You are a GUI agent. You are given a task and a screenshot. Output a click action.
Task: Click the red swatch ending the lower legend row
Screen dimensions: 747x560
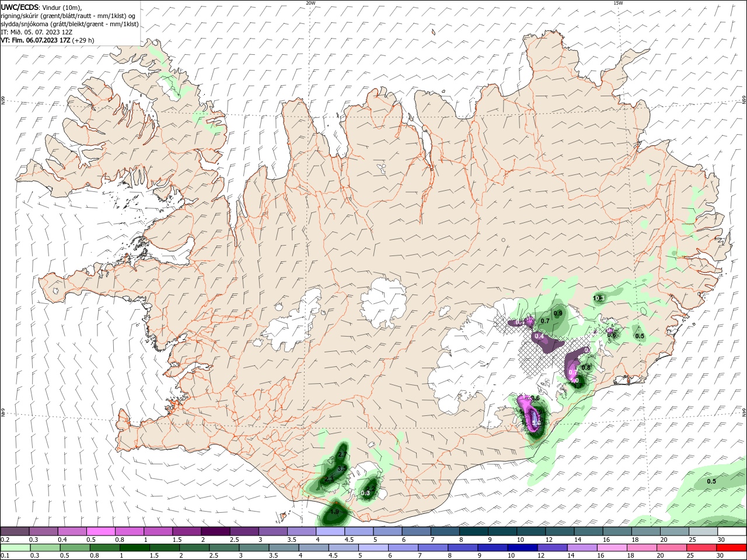(x=731, y=548)
